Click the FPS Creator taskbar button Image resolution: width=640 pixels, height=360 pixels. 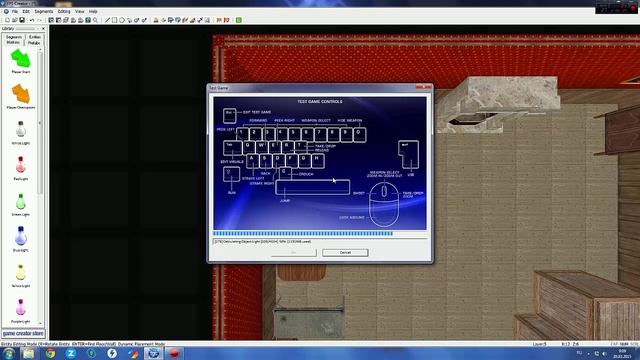153,353
